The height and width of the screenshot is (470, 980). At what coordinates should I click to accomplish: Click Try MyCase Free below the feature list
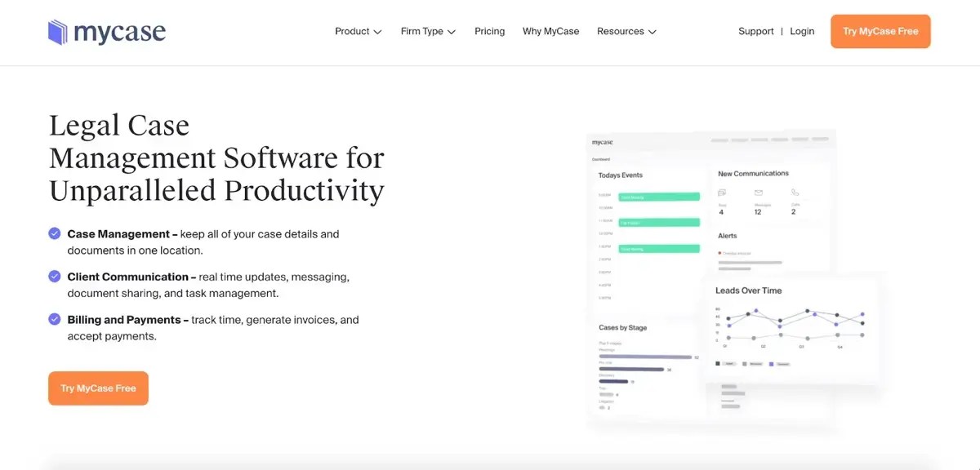(x=98, y=388)
